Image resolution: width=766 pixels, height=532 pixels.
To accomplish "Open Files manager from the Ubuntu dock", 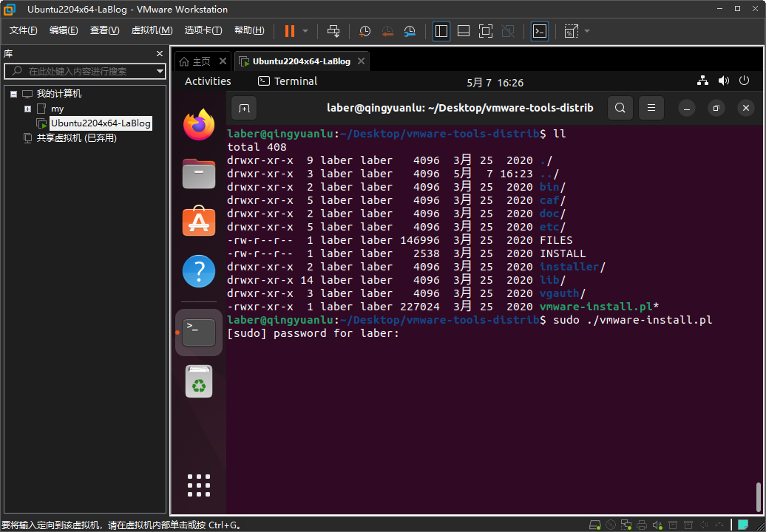I will coord(199,174).
